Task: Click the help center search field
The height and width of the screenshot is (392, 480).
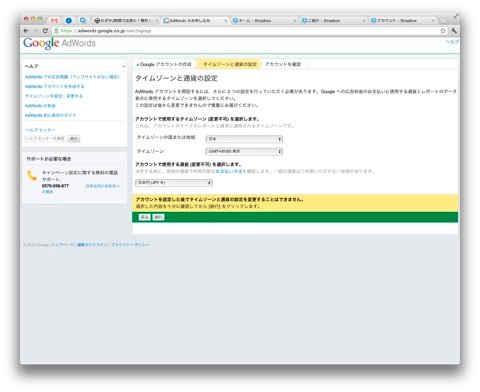Action: pos(45,139)
